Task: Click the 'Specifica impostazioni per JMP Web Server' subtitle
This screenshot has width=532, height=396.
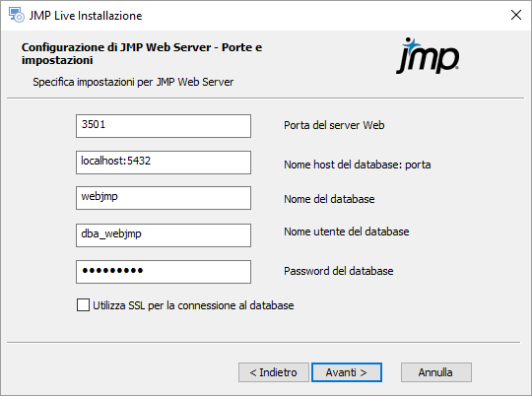Action: [133, 82]
